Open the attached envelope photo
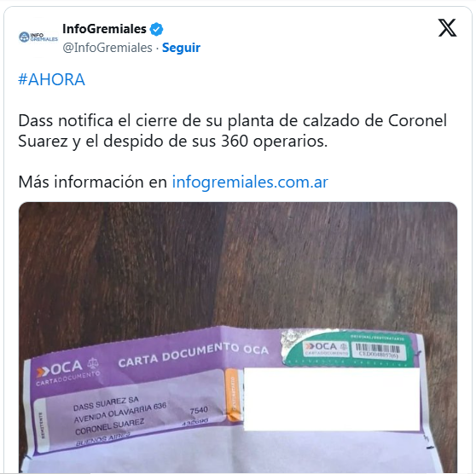476x474 pixels. pyautogui.click(x=238, y=337)
